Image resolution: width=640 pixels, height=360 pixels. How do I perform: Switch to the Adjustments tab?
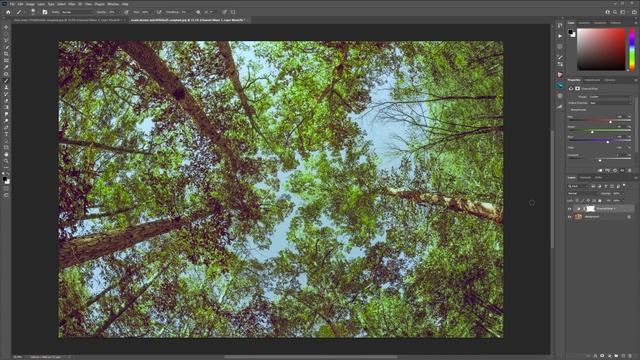pyautogui.click(x=592, y=80)
